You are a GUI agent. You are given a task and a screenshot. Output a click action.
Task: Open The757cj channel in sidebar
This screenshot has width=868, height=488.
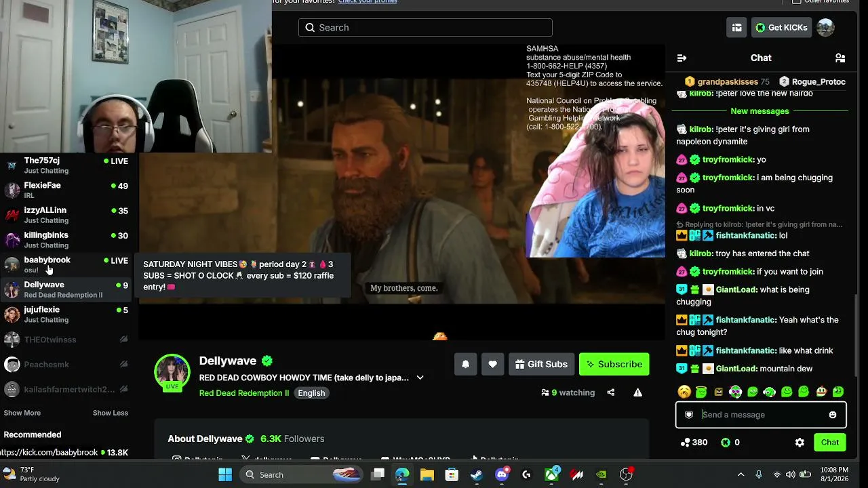coord(66,165)
